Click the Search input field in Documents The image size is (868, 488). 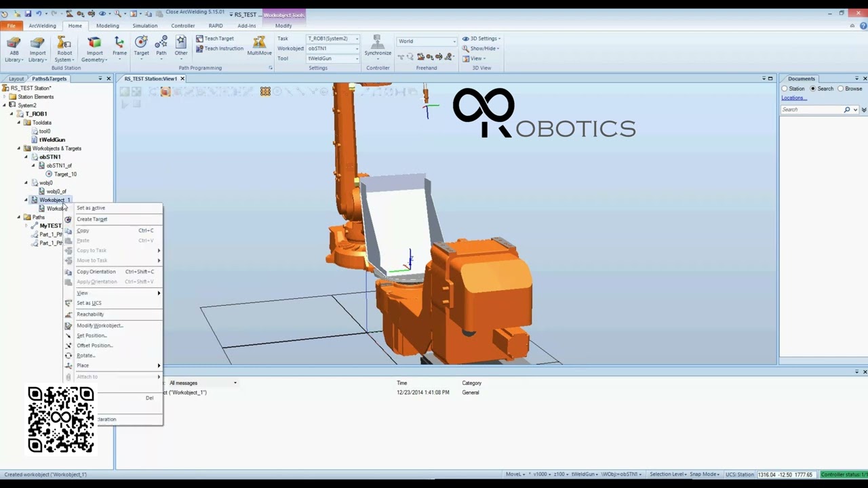[x=812, y=109]
